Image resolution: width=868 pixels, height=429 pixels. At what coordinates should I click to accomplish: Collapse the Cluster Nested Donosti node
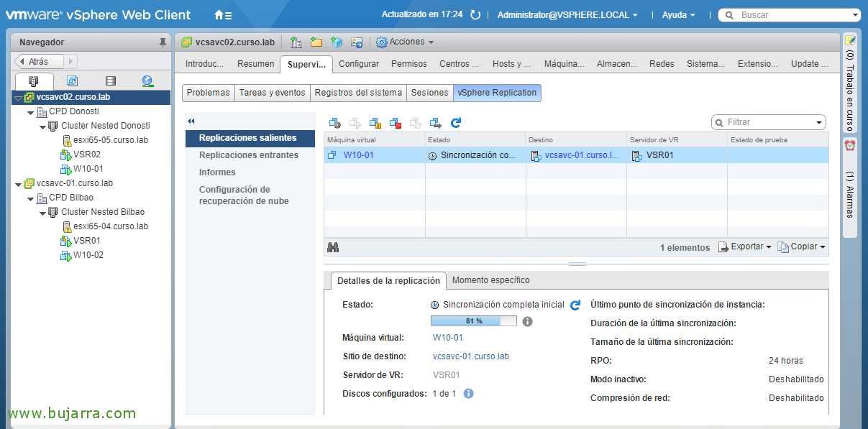[x=42, y=126]
